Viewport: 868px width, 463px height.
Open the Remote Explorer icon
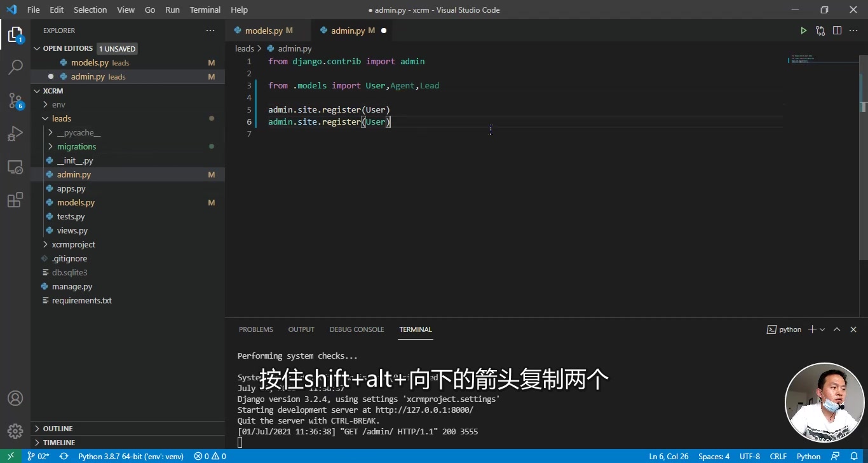[15, 167]
